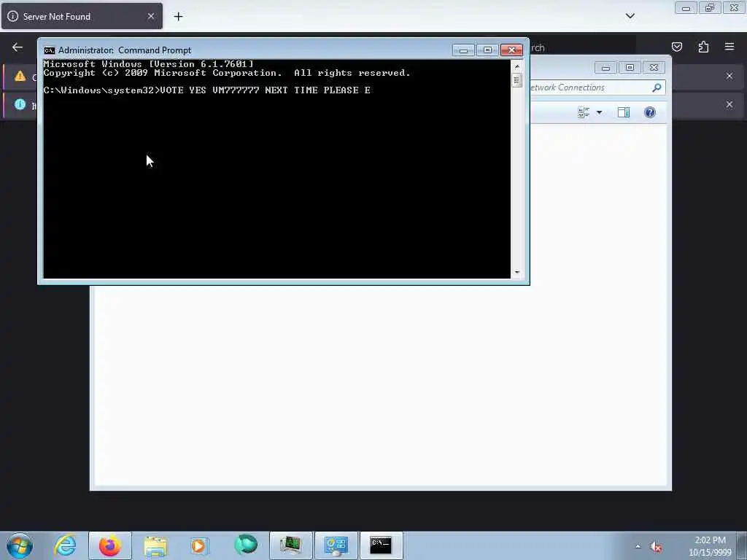Image resolution: width=747 pixels, height=560 pixels.
Task: Maximize the Command Prompt window
Action: point(487,50)
